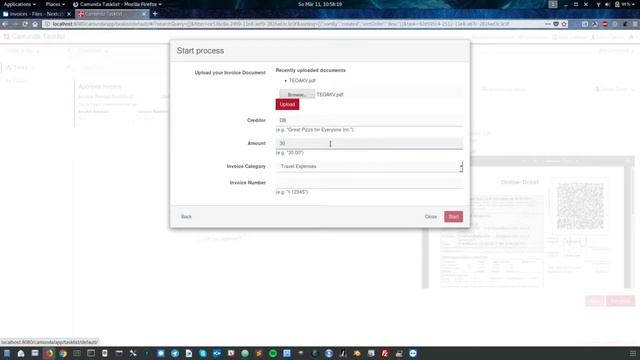Open a new browser tab with plus icon
This screenshot has width=640, height=360.
tap(155, 14)
